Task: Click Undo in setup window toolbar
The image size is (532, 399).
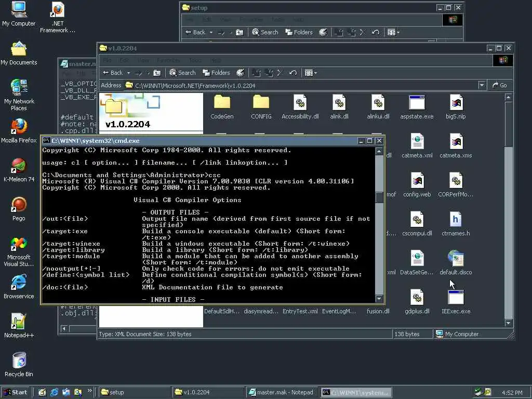Action: point(376,32)
